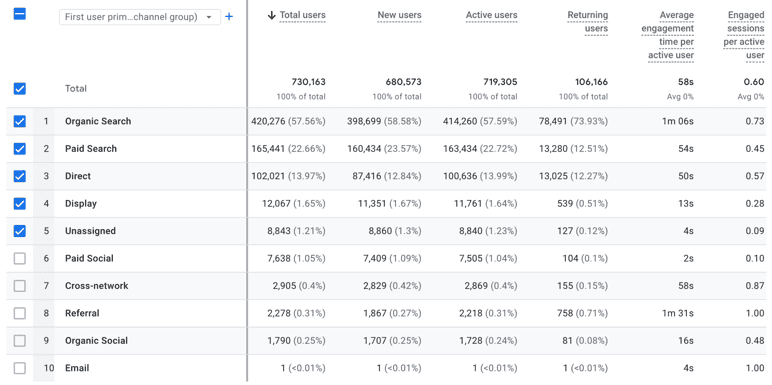This screenshot has width=772, height=385.
Task: Click Direct active users 100,636
Action: click(x=459, y=176)
